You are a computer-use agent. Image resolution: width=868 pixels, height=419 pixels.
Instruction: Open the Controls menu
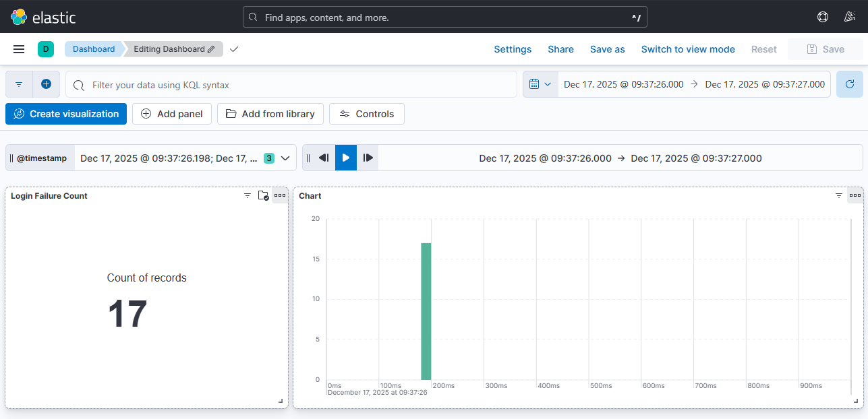367,114
